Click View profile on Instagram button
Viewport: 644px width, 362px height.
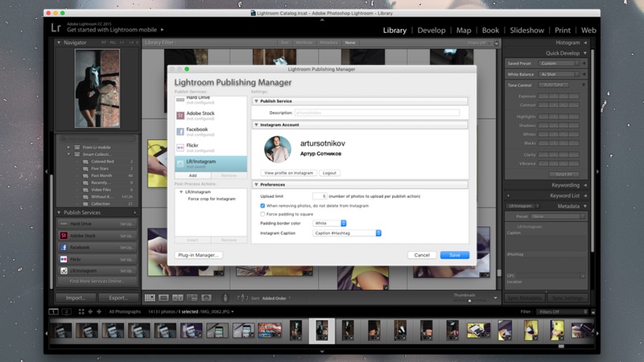click(289, 173)
